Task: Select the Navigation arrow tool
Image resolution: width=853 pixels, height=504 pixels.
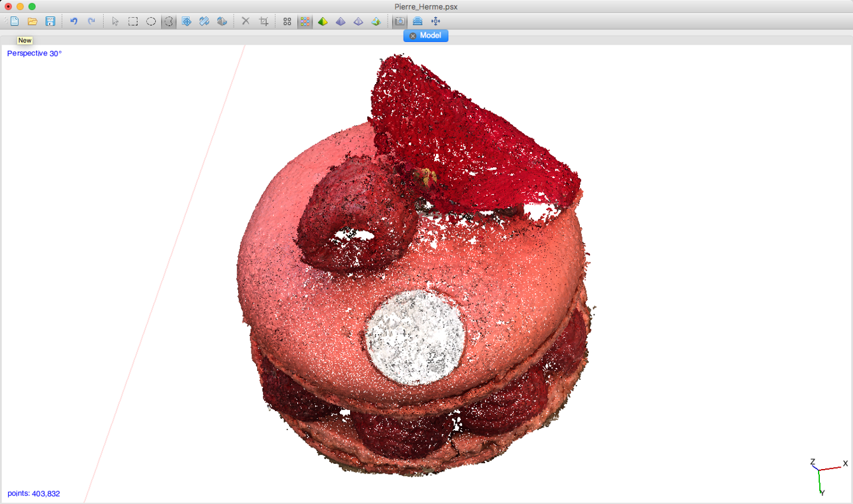Action: click(x=115, y=22)
